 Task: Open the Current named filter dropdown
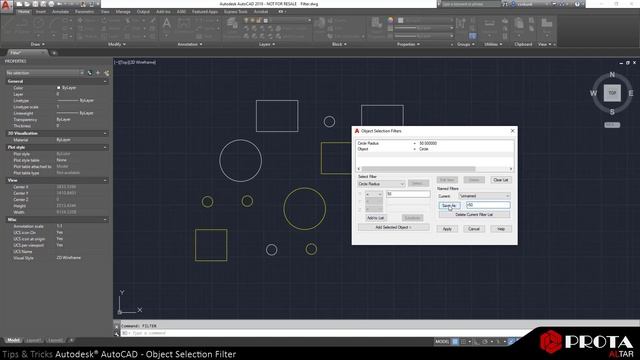coord(484,196)
